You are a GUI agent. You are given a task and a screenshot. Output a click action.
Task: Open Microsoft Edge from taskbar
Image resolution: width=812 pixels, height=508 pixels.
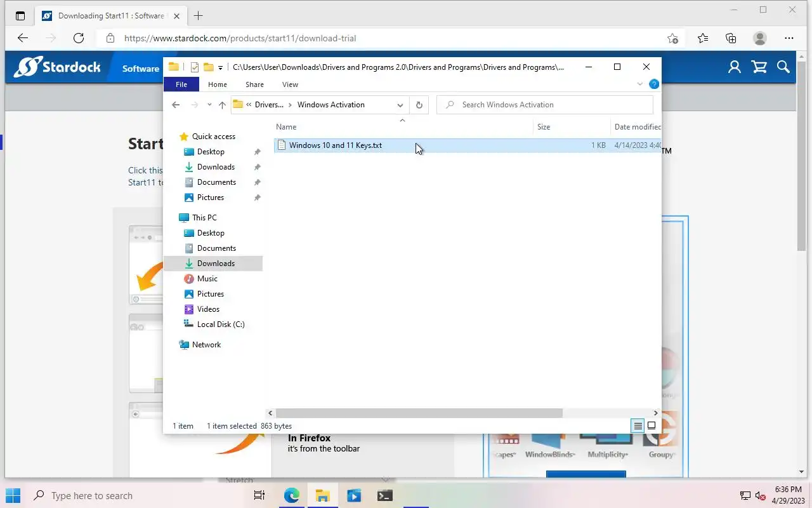291,495
